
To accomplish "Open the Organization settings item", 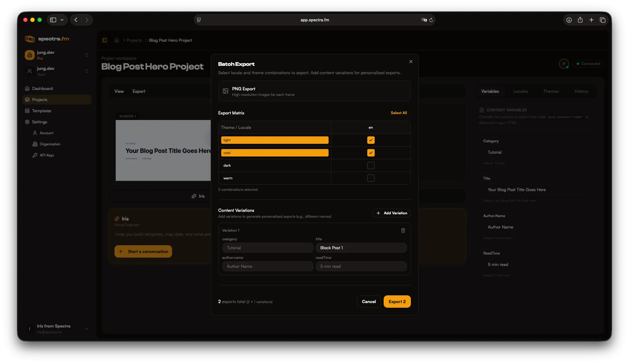I will 50,144.
